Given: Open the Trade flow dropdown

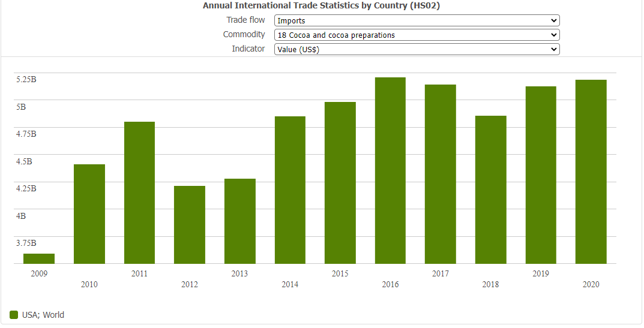Looking at the screenshot, I should point(417,20).
